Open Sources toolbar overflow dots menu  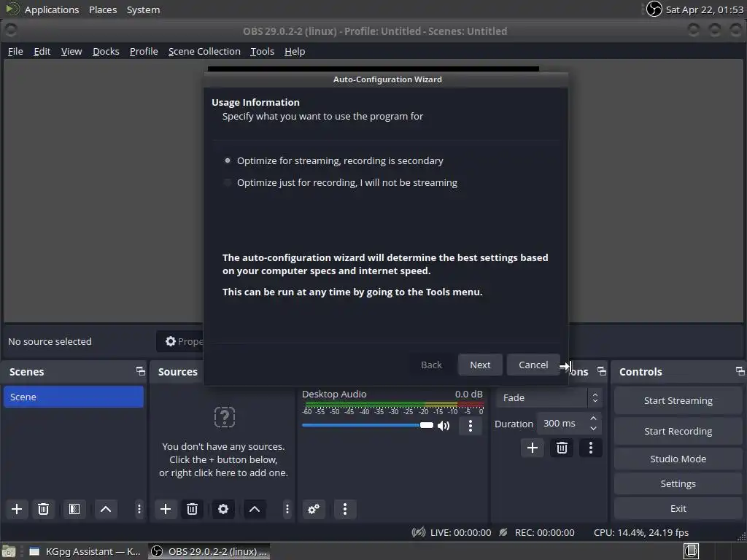point(287,509)
